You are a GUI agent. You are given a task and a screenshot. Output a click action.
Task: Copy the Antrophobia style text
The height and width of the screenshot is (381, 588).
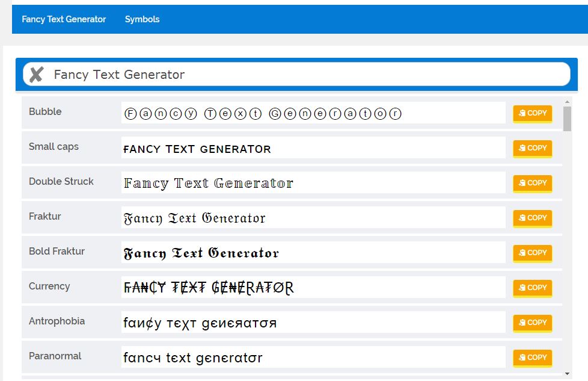533,323
